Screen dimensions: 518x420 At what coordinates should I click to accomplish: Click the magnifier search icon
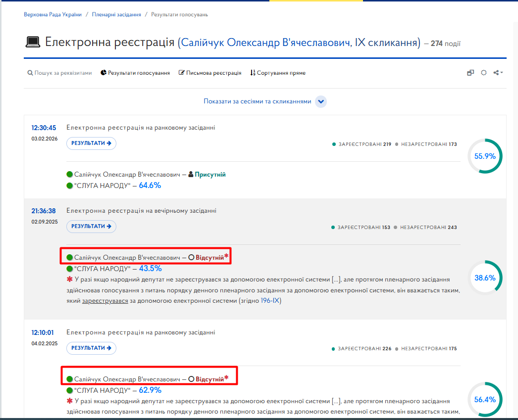tap(30, 73)
